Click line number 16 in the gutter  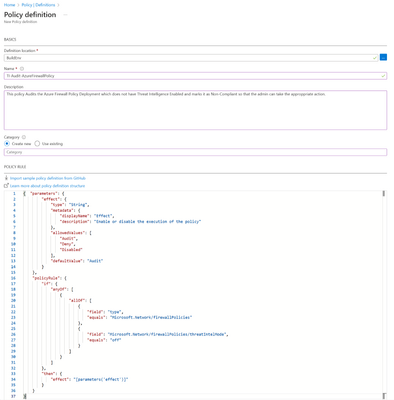click(x=13, y=278)
